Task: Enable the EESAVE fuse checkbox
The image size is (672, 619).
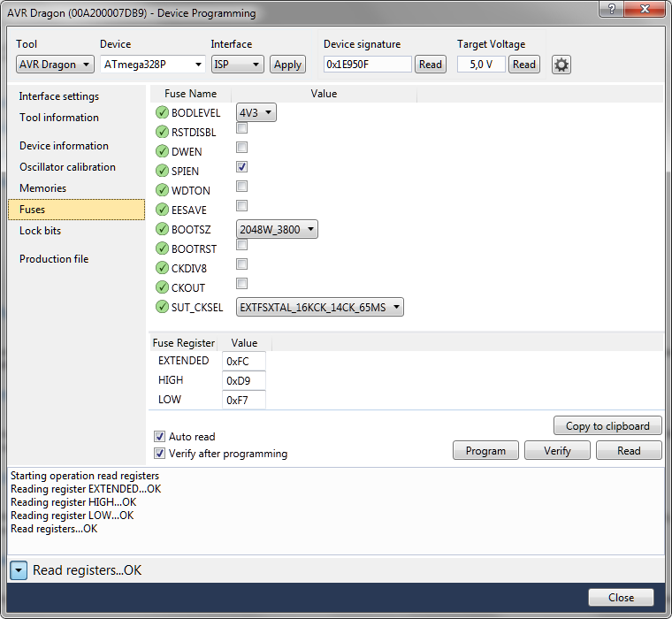Action: [x=241, y=206]
